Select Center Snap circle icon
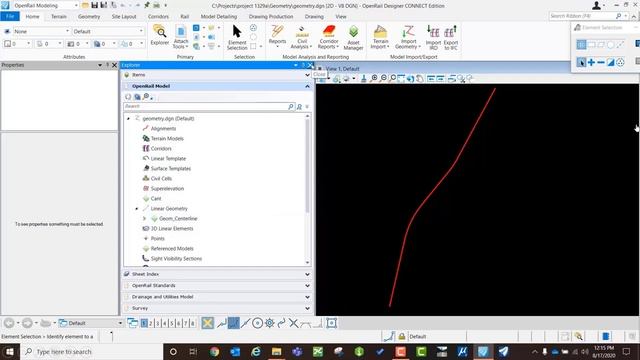This screenshot has width=640, height=360. (257, 323)
